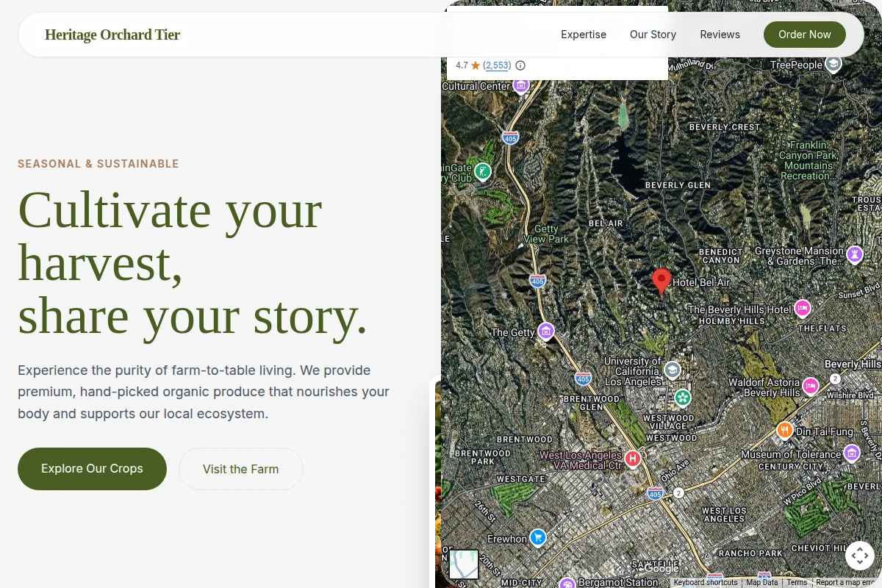
Task: Click the Erewhon shopping cart marker
Action: (x=538, y=538)
